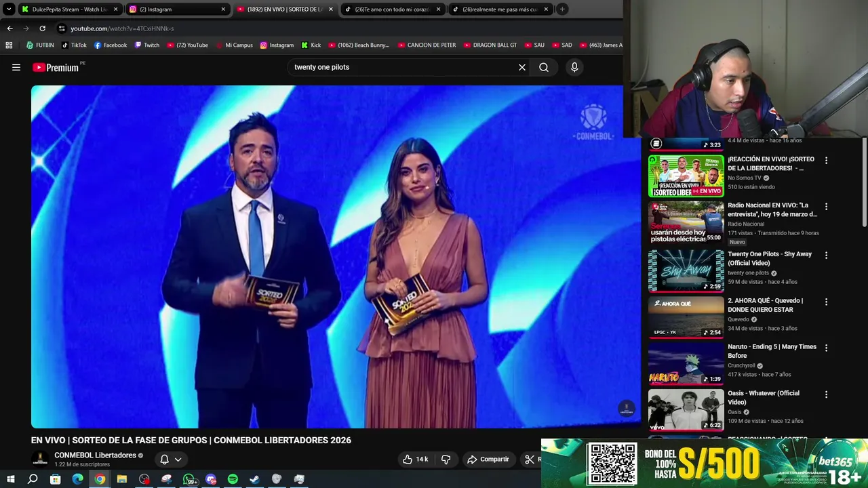The image size is (868, 488).
Task: Play No Somos TV live reaction thumbnail
Action: coord(686,176)
